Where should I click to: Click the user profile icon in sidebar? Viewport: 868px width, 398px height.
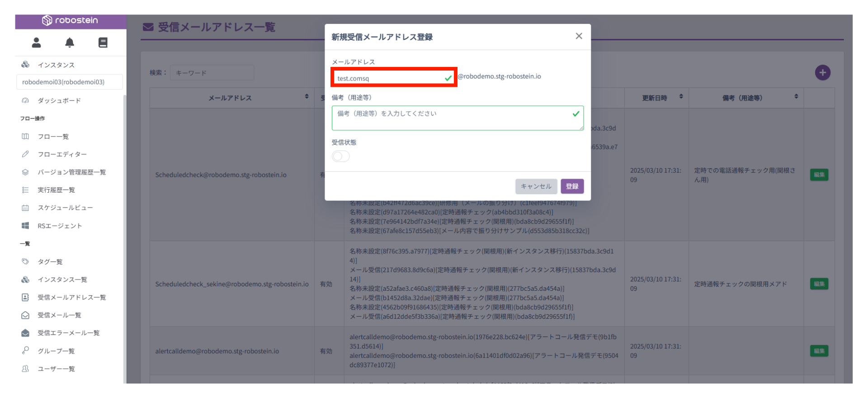point(37,43)
